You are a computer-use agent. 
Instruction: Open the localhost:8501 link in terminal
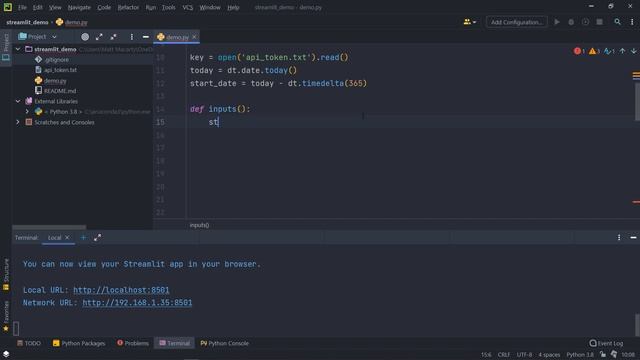coord(121,290)
